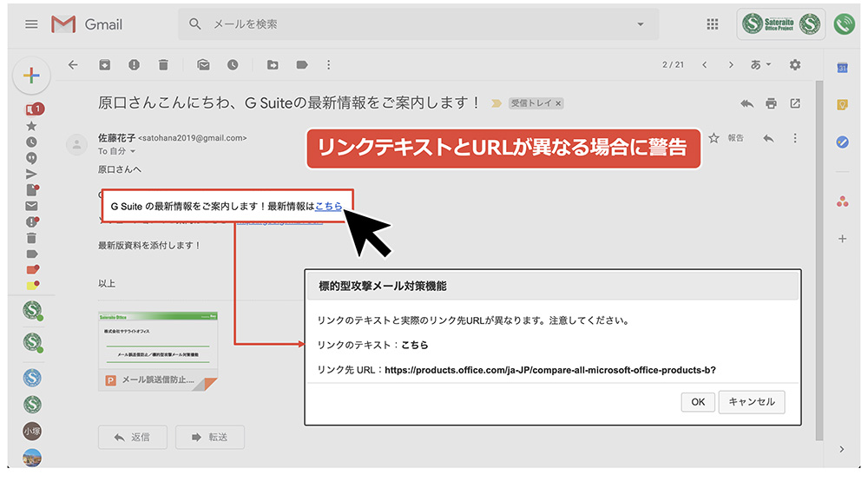868x495 pixels.
Task: Open toolbar more options menu
Action: tap(329, 65)
